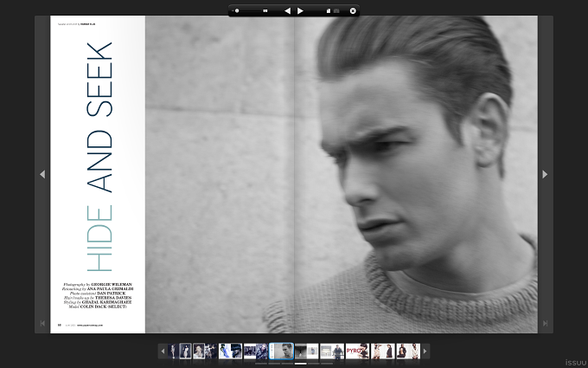Open the issuu logo link
Image resolution: width=588 pixels, height=368 pixels.
tap(576, 363)
